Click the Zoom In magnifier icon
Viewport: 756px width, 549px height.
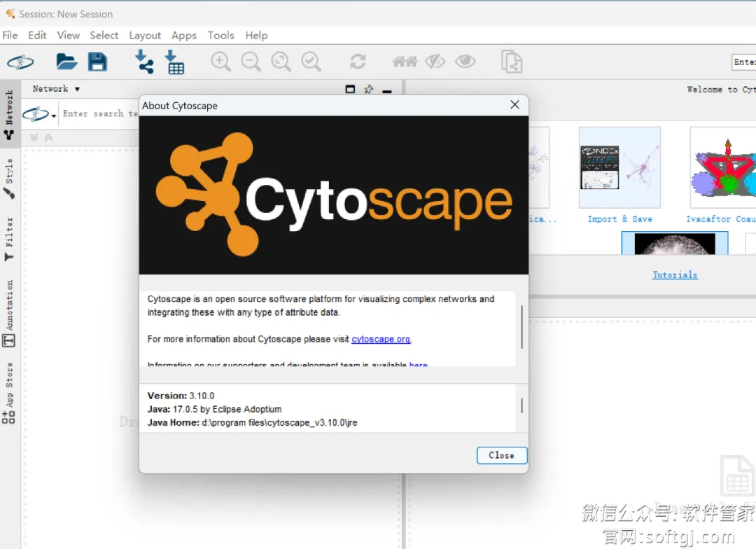220,62
